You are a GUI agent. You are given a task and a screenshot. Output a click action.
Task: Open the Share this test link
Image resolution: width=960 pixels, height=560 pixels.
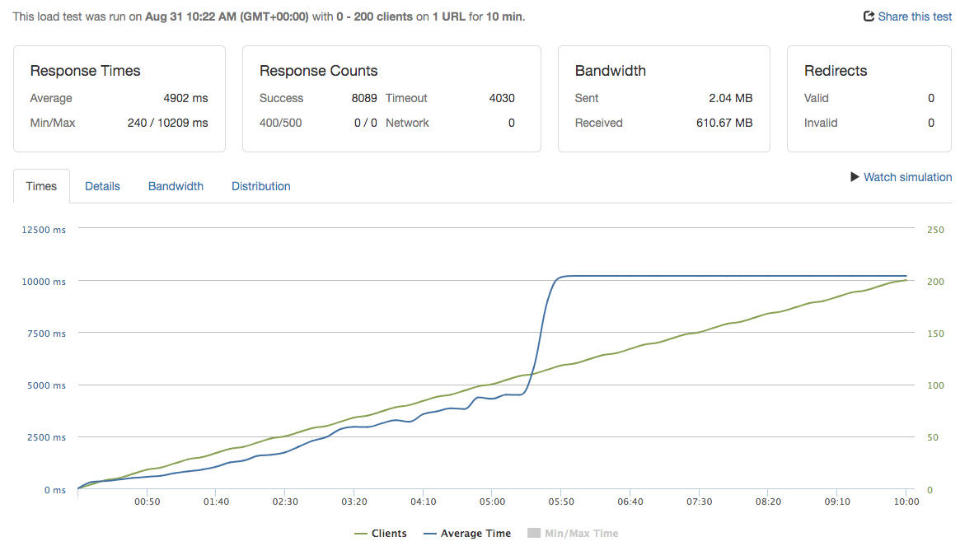913,16
